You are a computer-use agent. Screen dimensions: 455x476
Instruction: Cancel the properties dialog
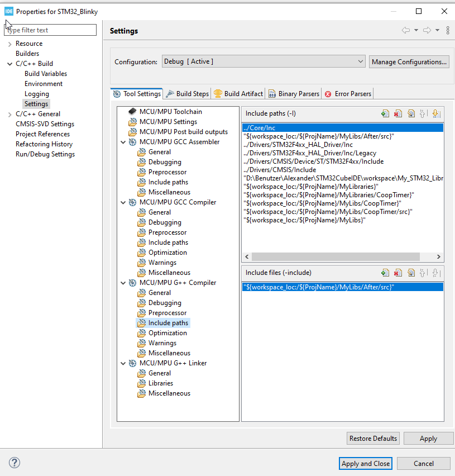point(423,464)
